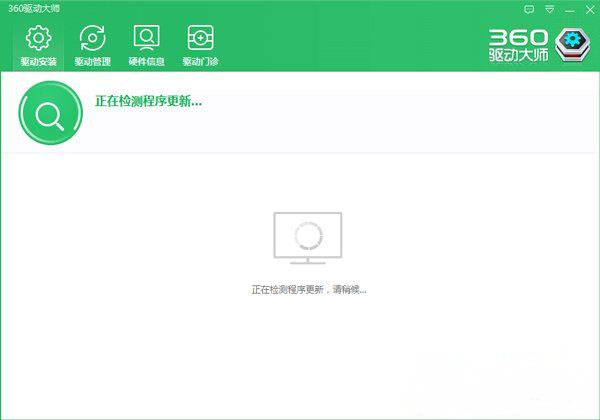Click the 360驱动大师 logo badge
600x420 pixels.
pyautogui.click(x=573, y=44)
